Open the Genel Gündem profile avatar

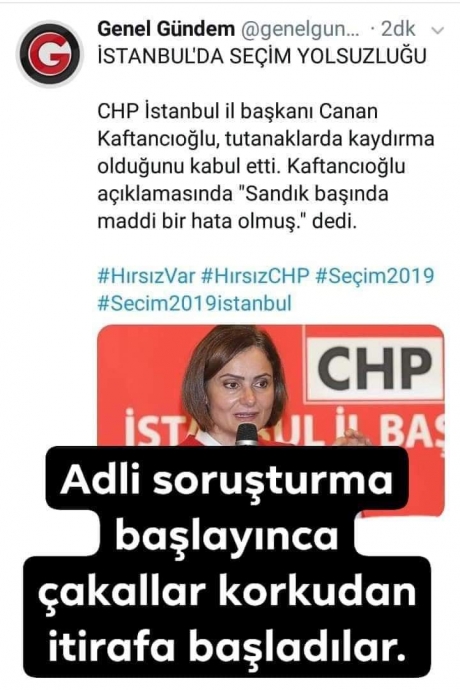pos(50,54)
